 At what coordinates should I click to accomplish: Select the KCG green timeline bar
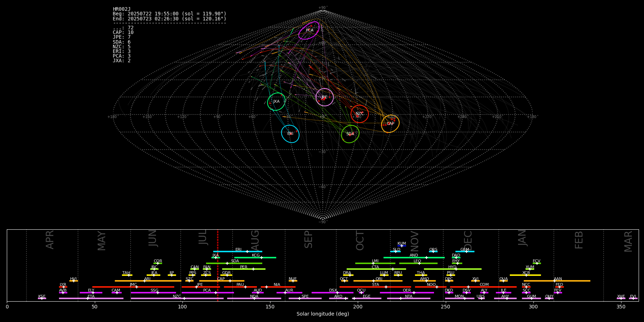pos(255,257)
